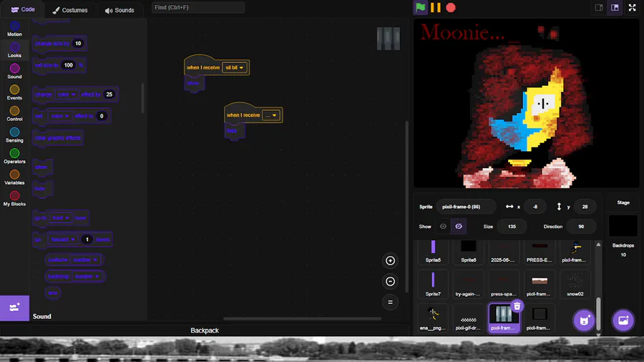Viewport: 644px width, 362px height.
Task: Stop the project with the red stop icon
Action: pyautogui.click(x=451, y=7)
